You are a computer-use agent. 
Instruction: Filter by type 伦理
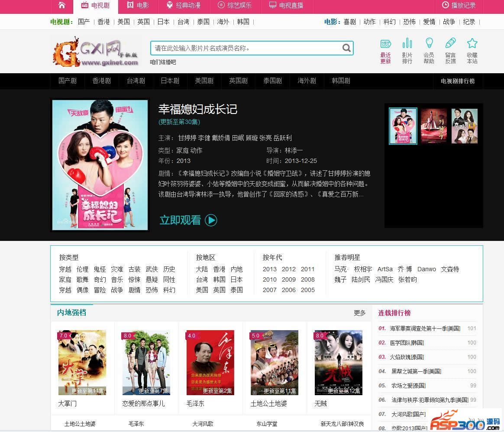[82, 269]
